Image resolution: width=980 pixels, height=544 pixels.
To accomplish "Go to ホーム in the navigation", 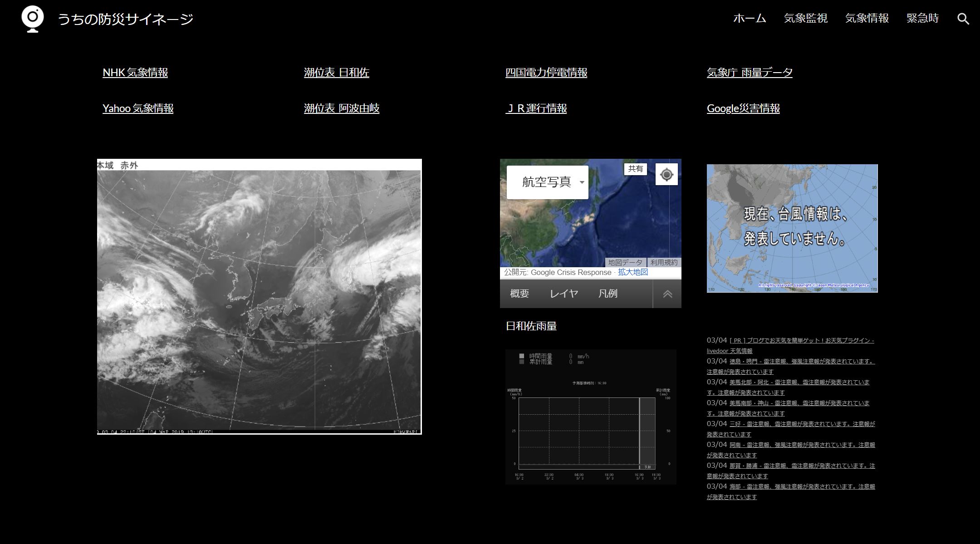I will tap(750, 19).
